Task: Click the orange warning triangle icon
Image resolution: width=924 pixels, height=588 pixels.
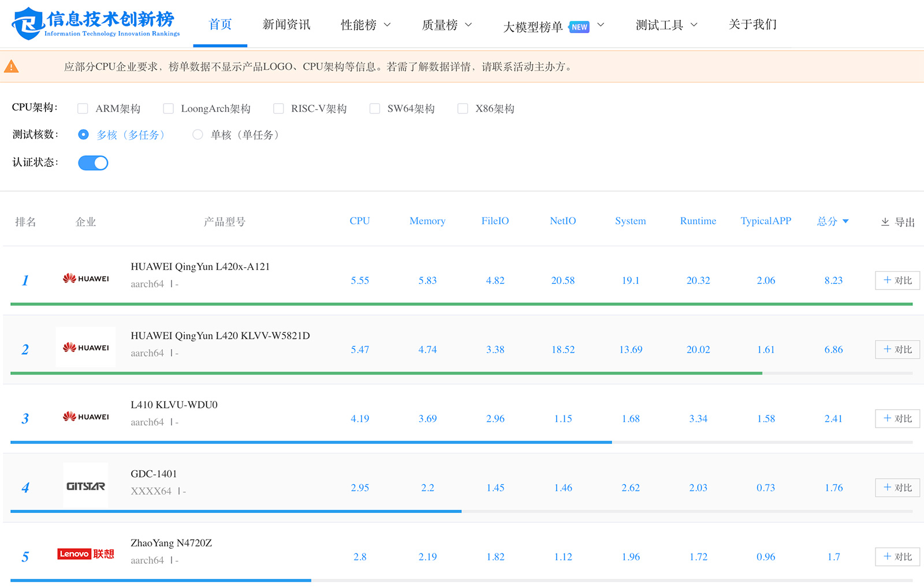Action: (12, 67)
